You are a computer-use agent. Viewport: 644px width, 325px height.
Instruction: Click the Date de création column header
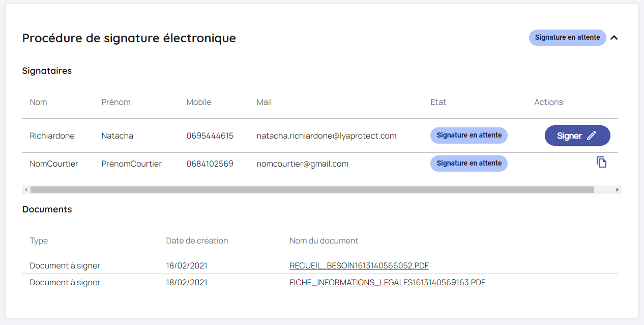click(197, 240)
